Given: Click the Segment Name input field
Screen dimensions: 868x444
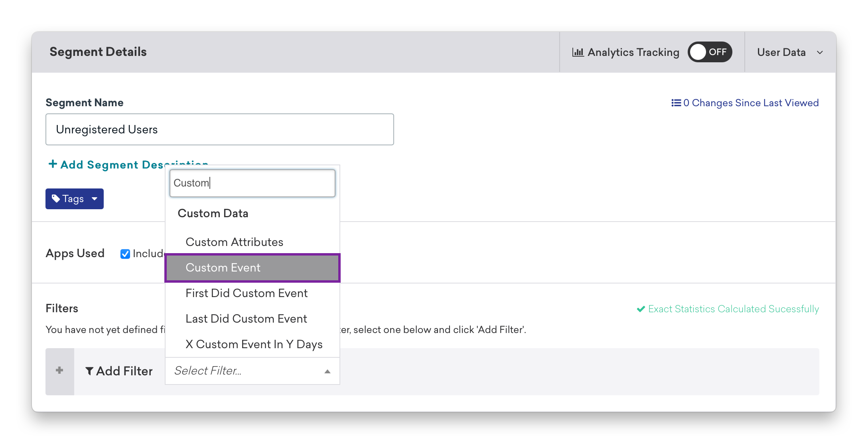Looking at the screenshot, I should point(220,129).
